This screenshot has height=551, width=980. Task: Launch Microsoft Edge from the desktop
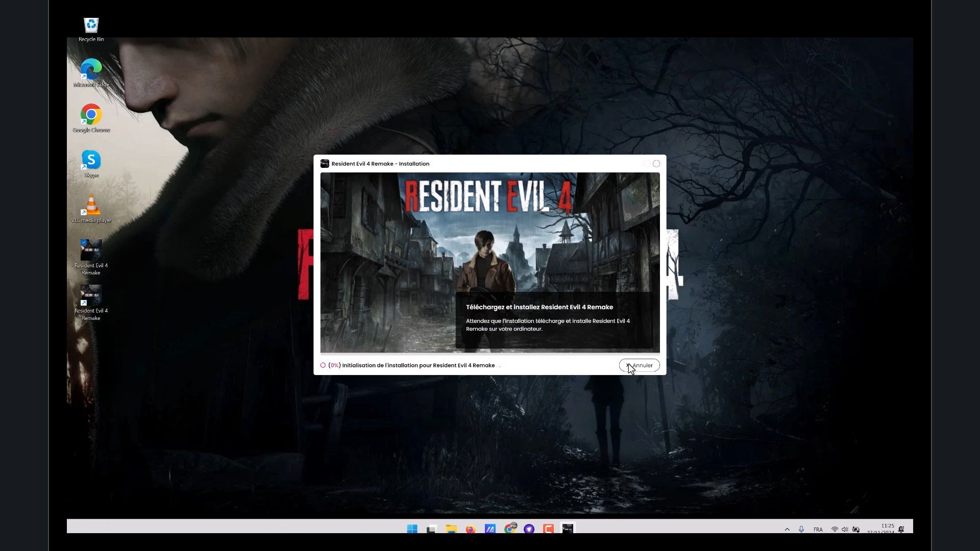(91, 73)
